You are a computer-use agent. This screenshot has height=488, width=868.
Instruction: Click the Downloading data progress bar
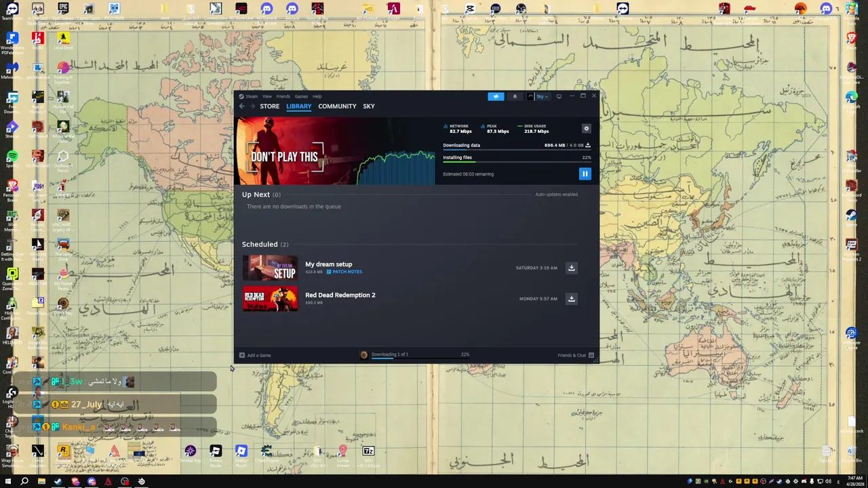click(517, 150)
